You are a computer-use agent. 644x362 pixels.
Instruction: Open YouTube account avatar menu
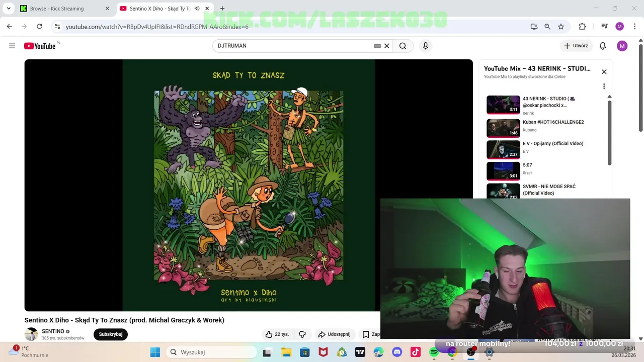click(x=622, y=46)
